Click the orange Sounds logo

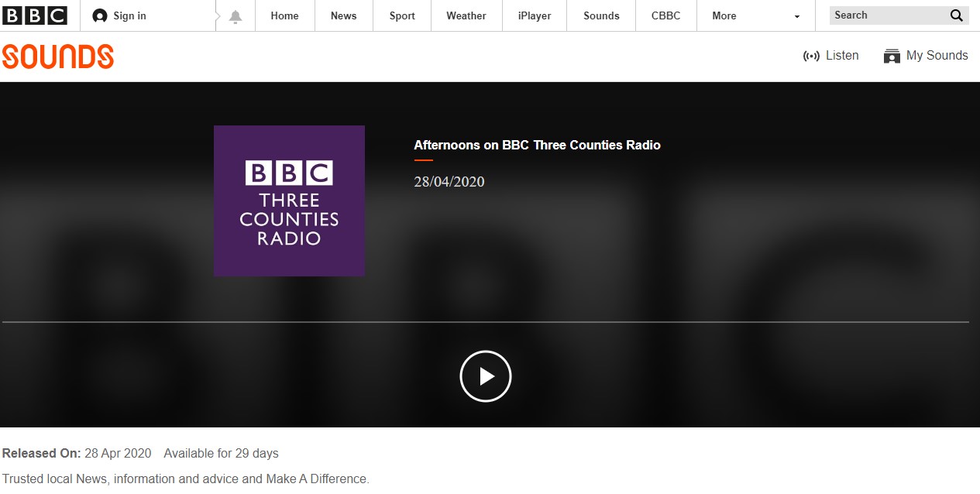tap(58, 57)
